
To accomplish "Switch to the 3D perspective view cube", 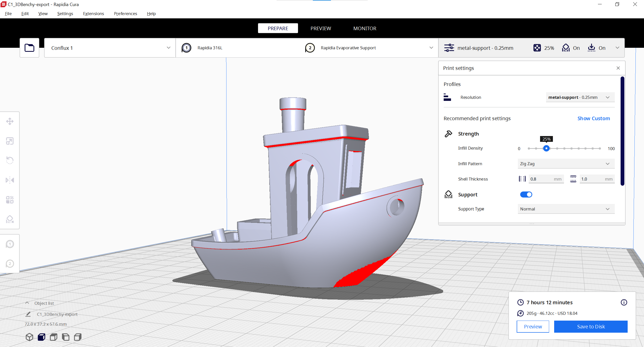I will [x=29, y=337].
